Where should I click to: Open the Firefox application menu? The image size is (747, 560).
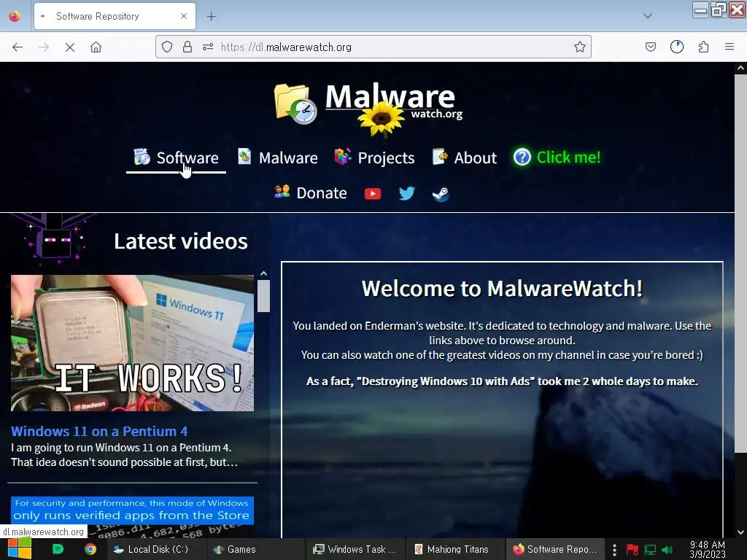coord(729,47)
